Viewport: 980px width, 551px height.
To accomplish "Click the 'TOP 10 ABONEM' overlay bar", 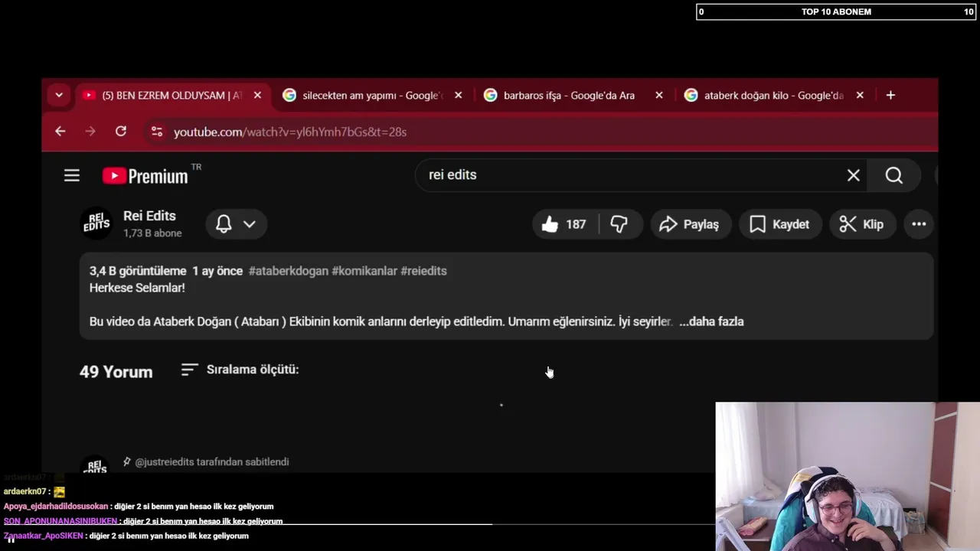I will (x=836, y=11).
